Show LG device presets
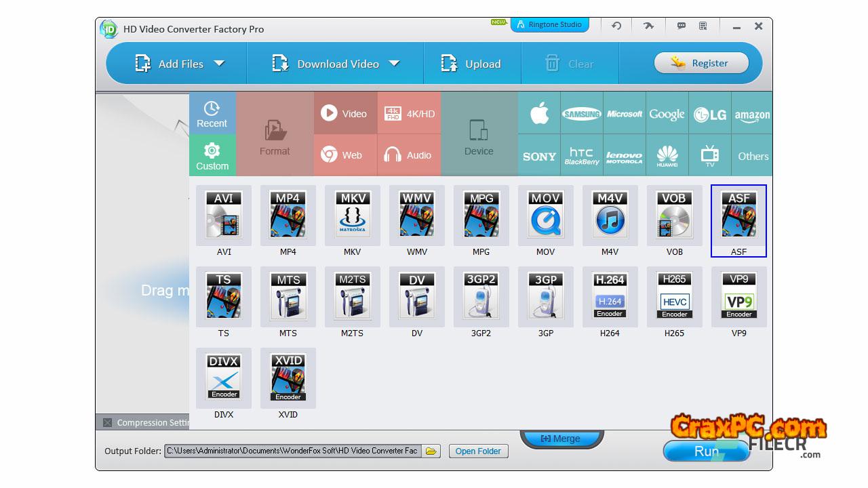Image resolution: width=868 pixels, height=488 pixels. click(709, 113)
